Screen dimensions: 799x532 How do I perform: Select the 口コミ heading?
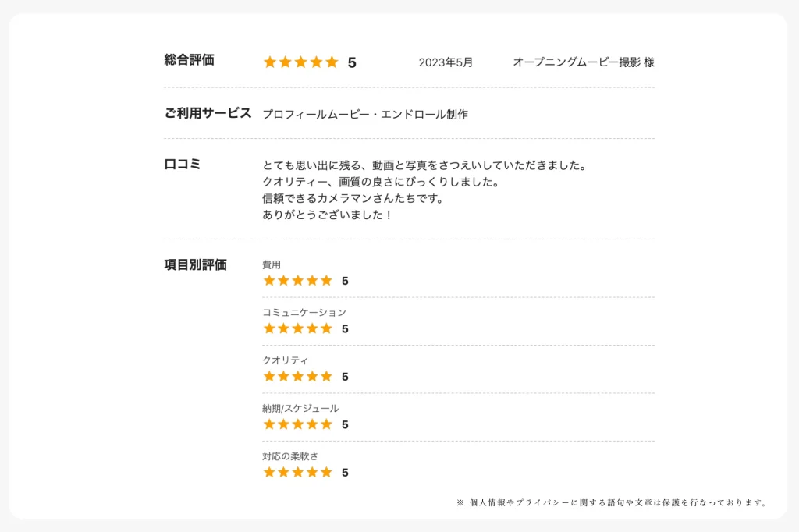point(183,164)
